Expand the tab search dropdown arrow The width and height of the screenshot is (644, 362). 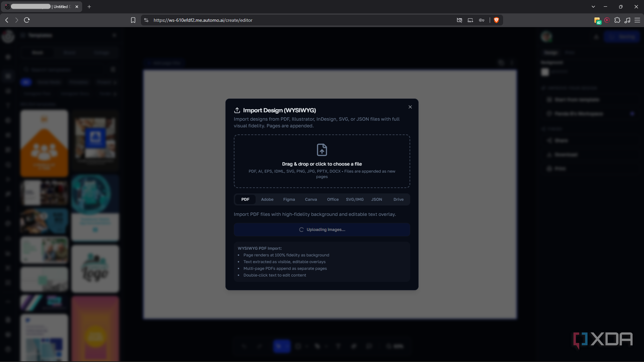[x=593, y=7]
